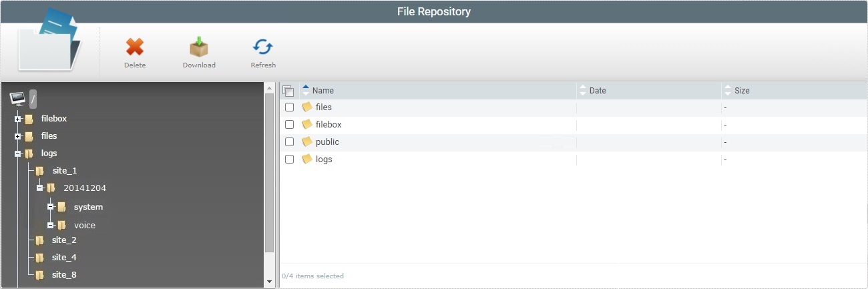
Task: Click folder icon beside site_1 in tree
Action: pyautogui.click(x=40, y=171)
